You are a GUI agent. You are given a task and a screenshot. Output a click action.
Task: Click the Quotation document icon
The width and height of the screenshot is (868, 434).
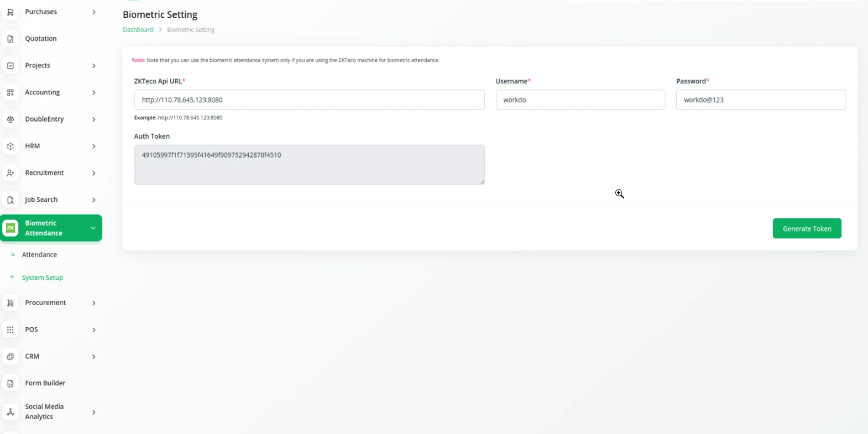[11, 39]
